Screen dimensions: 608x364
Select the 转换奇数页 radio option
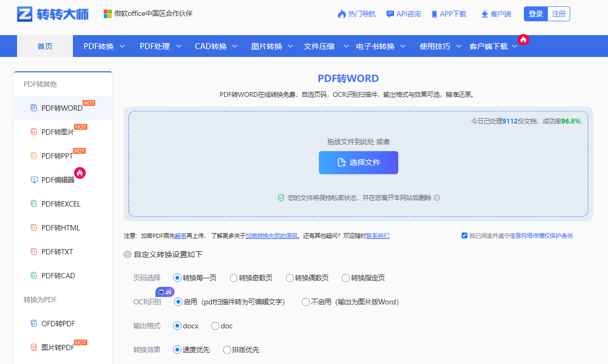233,278
